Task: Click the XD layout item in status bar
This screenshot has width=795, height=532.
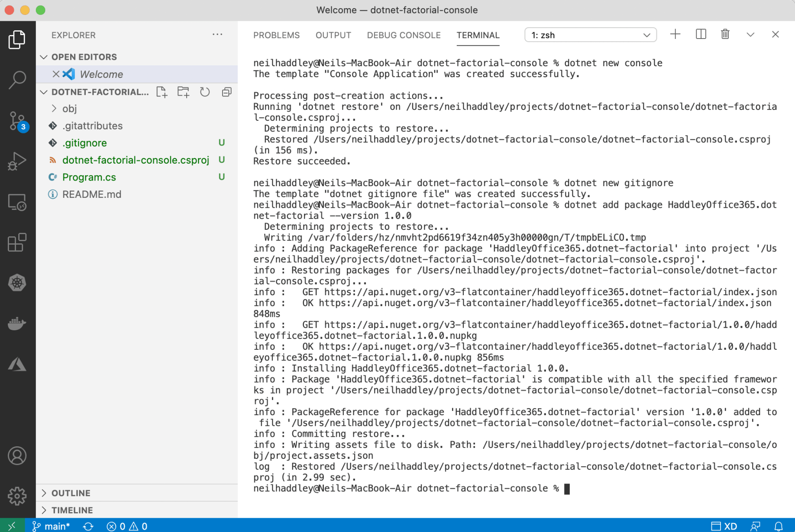Action: coord(724,526)
